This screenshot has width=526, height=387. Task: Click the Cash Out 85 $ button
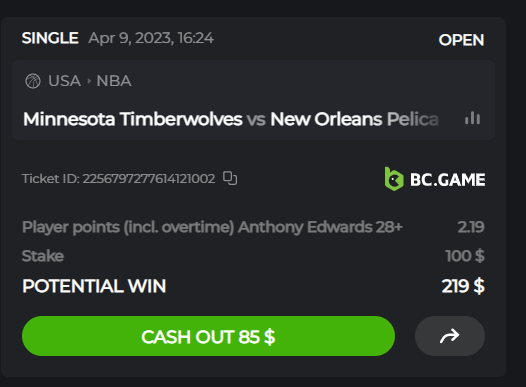(208, 336)
